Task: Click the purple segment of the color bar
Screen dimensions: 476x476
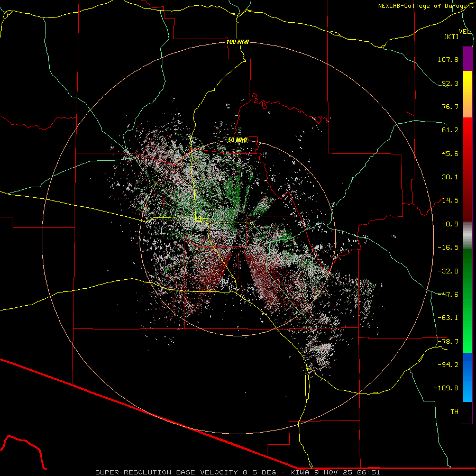Action: click(x=467, y=59)
